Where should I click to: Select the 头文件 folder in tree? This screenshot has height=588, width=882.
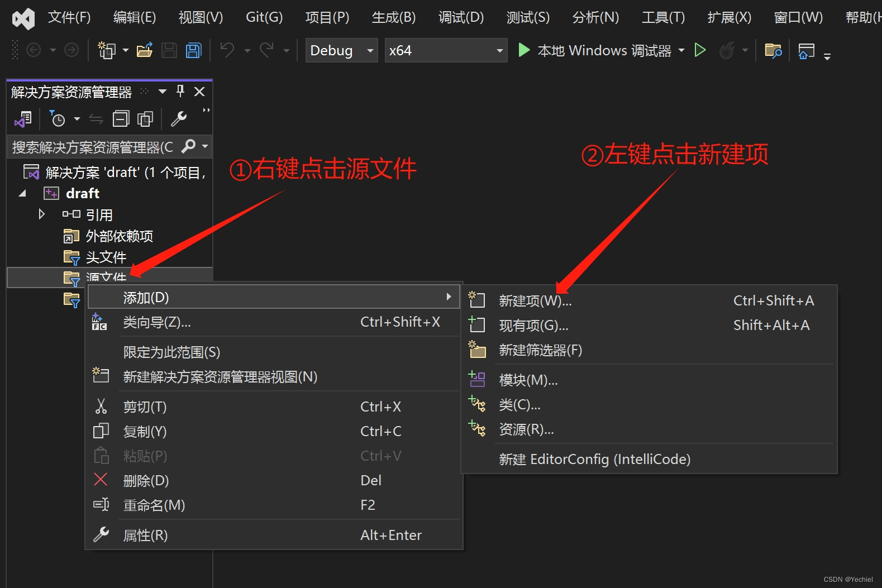click(106, 257)
